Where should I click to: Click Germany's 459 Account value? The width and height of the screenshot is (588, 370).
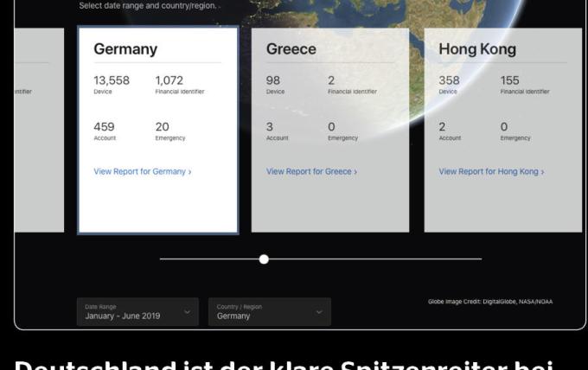tap(104, 127)
